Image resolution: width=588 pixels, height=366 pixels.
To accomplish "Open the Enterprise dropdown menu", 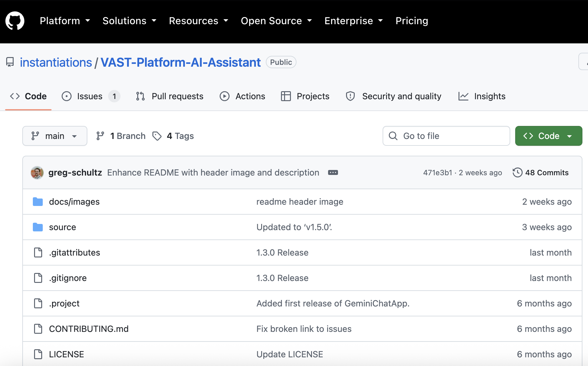I will pos(354,21).
